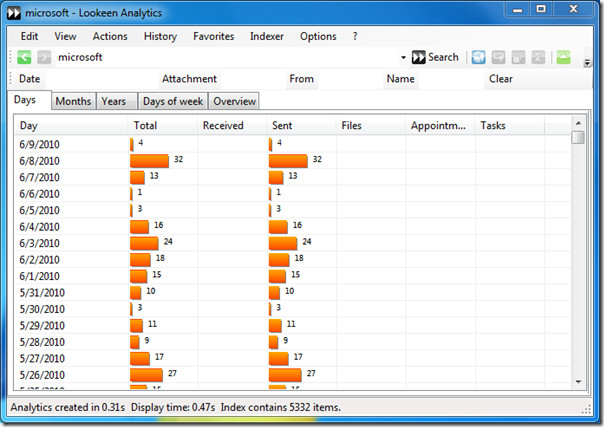This screenshot has height=427, width=604.
Task: Select the 5/29/2010 row
Action: tap(292, 325)
